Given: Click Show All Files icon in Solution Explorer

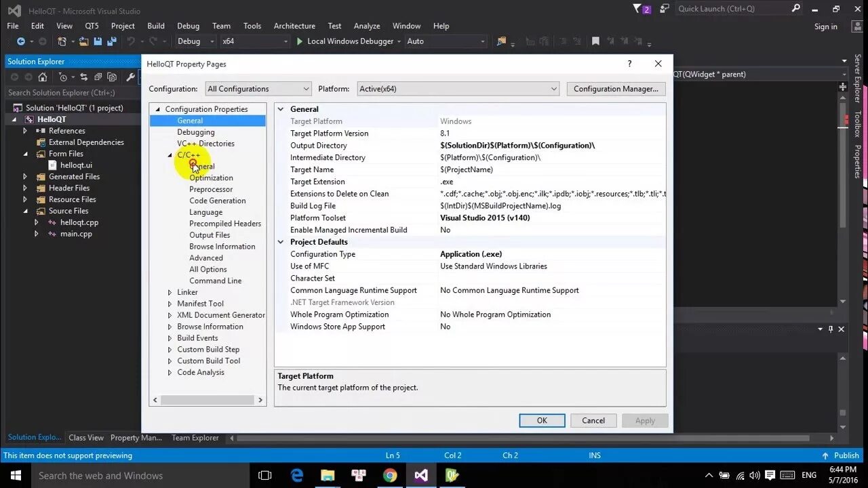Looking at the screenshot, I should (x=112, y=77).
